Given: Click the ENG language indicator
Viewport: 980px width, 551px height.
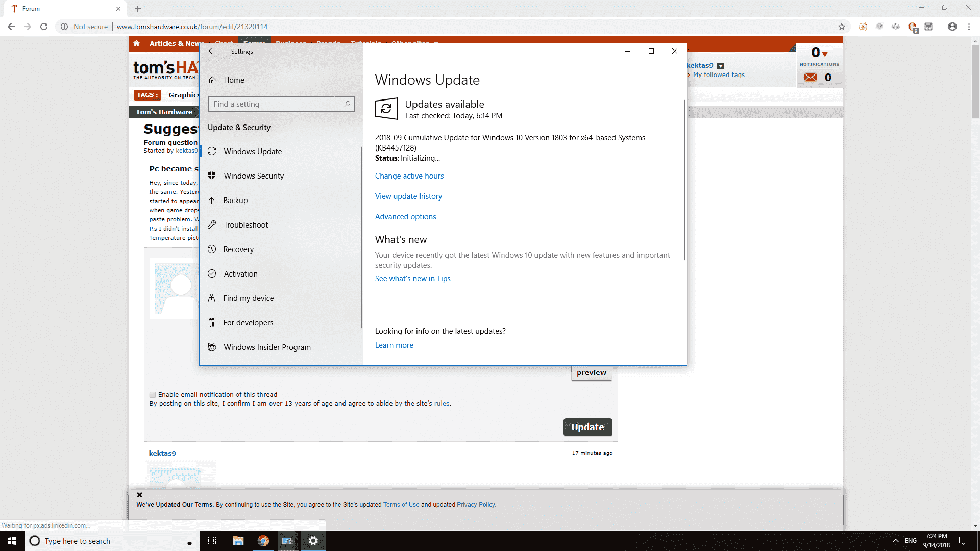Looking at the screenshot, I should click(911, 541).
